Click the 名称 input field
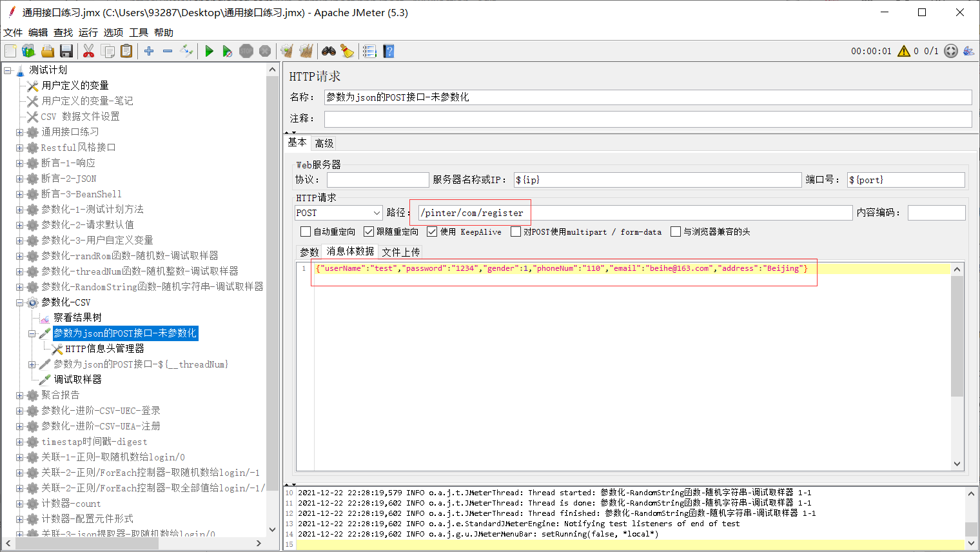 pos(648,97)
